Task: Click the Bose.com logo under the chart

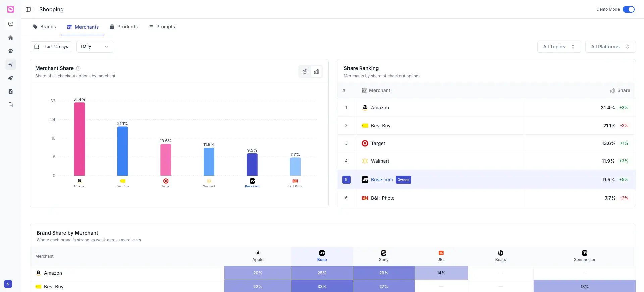Action: point(252,181)
